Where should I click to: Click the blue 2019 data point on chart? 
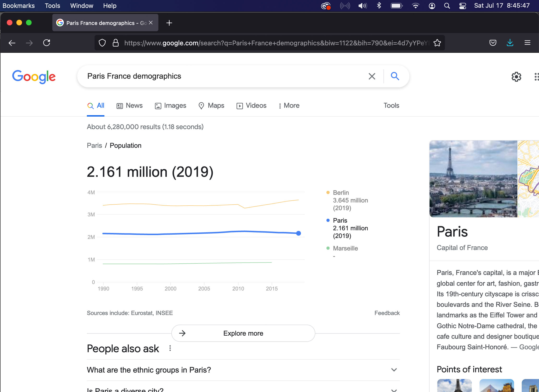point(299,233)
